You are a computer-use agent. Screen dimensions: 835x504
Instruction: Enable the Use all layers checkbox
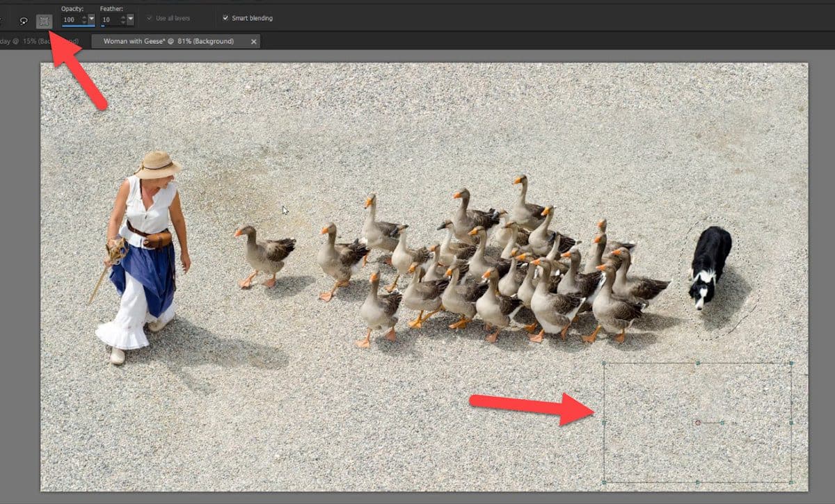pos(148,19)
